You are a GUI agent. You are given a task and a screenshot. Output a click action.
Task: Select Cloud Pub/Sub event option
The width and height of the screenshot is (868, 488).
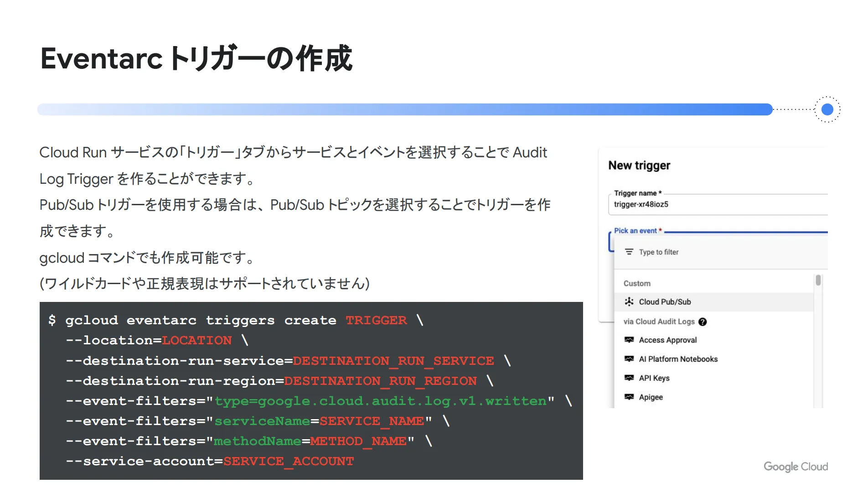(714, 302)
